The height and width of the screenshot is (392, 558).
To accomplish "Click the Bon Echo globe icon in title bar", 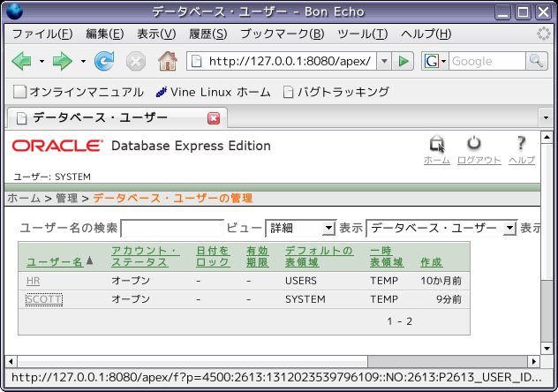I will (x=14, y=11).
